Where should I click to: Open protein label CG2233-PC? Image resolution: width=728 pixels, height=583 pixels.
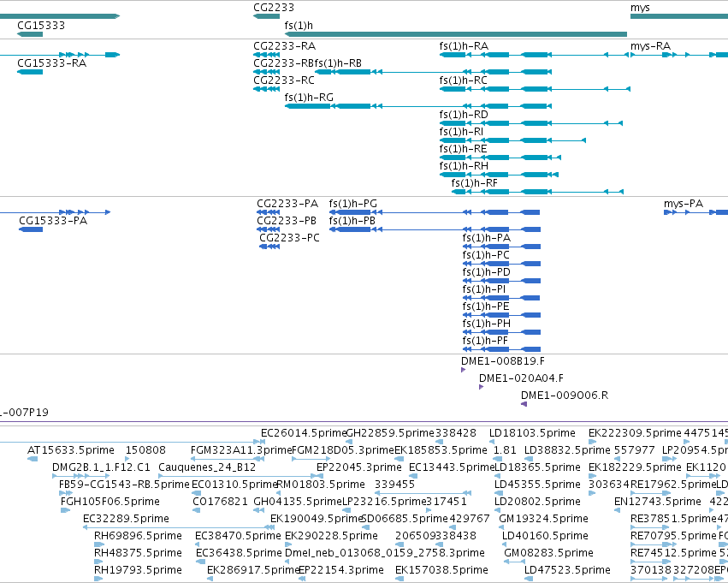[289, 238]
